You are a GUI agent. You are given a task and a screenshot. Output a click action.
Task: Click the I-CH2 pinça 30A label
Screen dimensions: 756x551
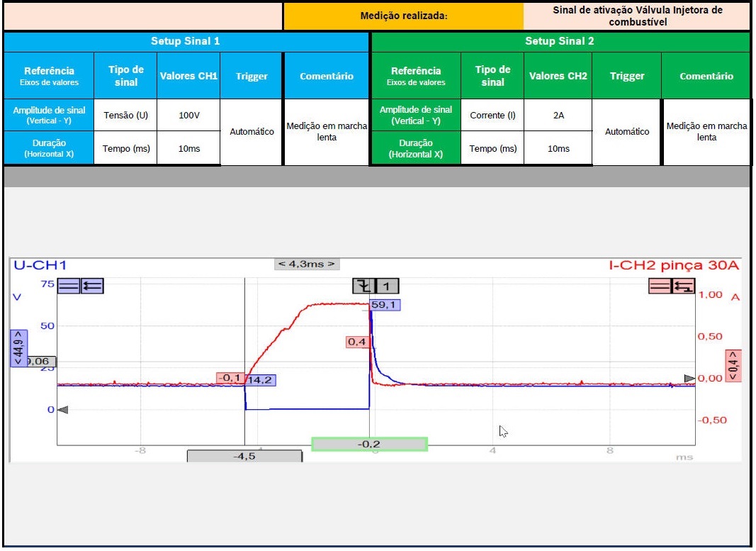click(674, 265)
